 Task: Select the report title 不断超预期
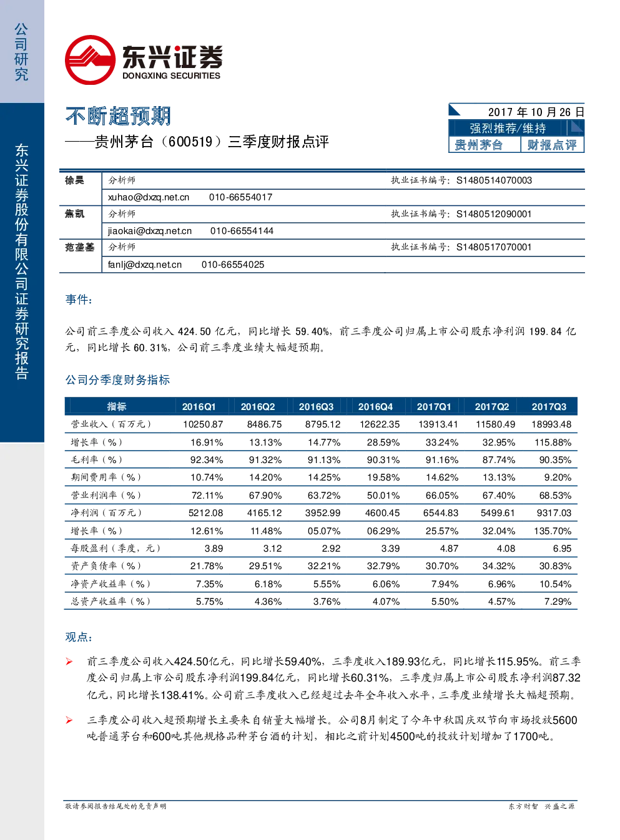pyautogui.click(x=118, y=115)
